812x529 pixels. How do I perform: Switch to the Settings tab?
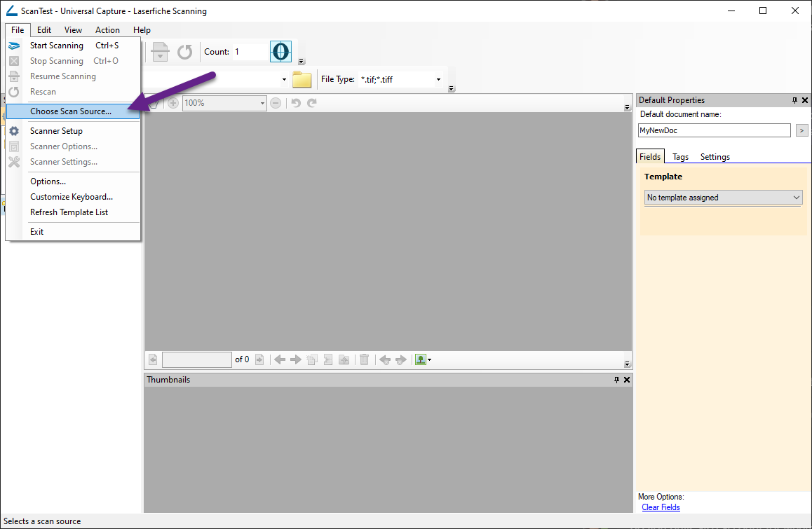coord(715,157)
